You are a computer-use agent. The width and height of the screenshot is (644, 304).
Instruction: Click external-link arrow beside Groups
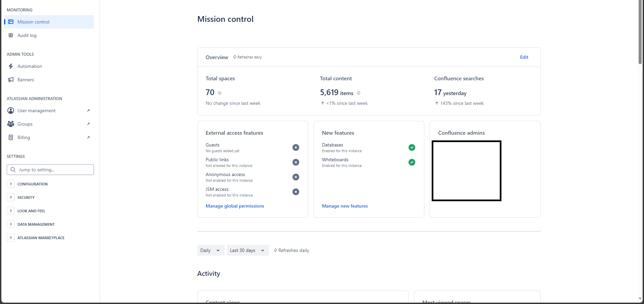point(88,124)
